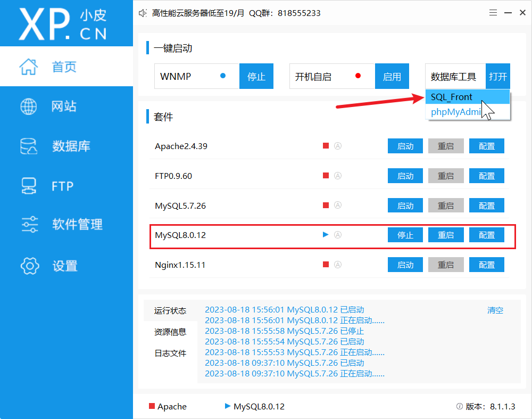Click the red stopped indicator for MySQL5.7.26
Screen dimensions: 532x419
326,205
